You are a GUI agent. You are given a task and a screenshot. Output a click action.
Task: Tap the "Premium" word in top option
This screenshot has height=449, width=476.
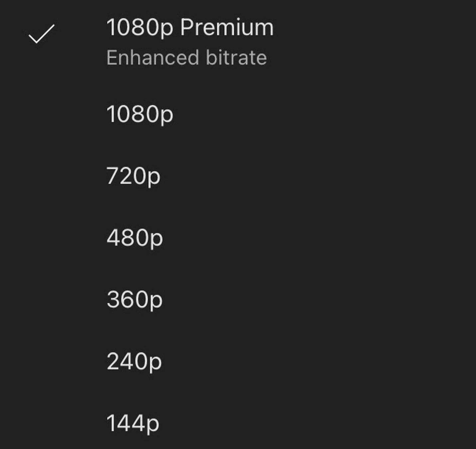coord(227,28)
